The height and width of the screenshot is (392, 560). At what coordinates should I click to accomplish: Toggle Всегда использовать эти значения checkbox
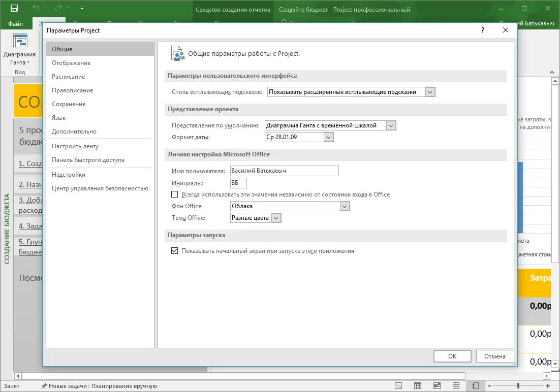pyautogui.click(x=175, y=194)
